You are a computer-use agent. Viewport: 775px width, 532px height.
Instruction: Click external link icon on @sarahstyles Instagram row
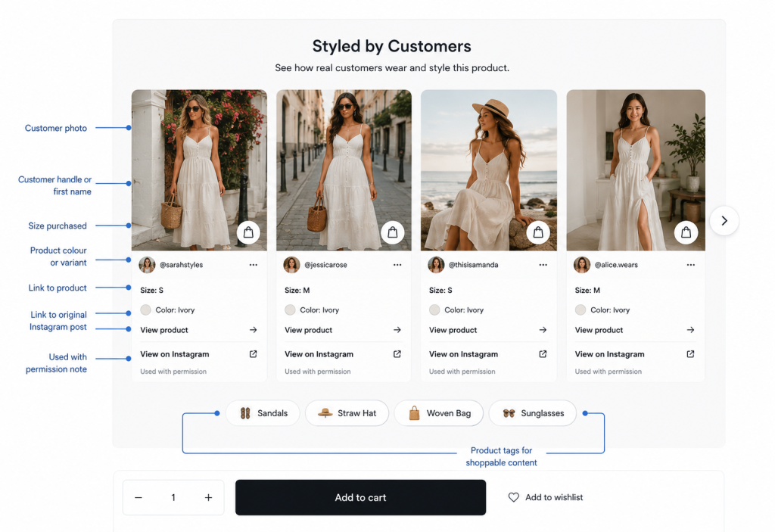(x=253, y=354)
